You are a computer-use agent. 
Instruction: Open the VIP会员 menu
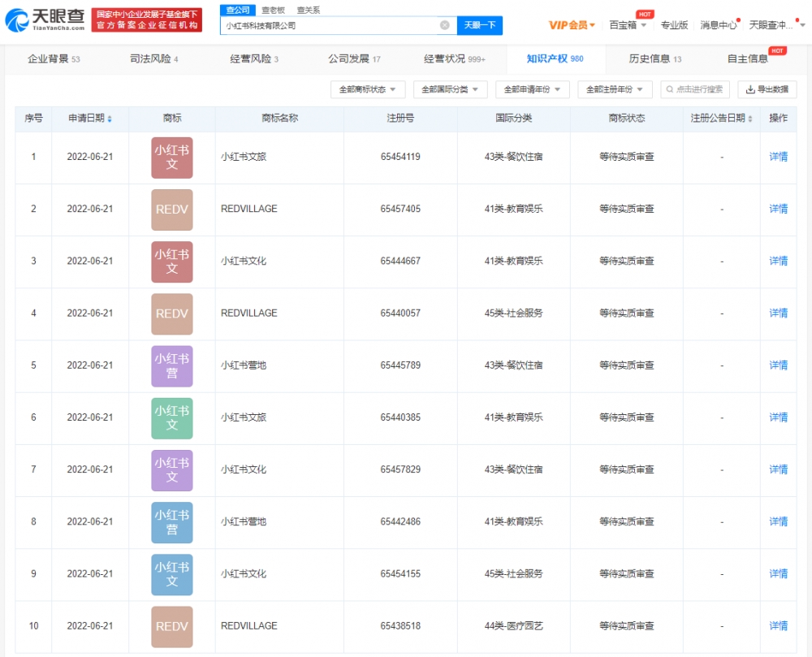[572, 25]
